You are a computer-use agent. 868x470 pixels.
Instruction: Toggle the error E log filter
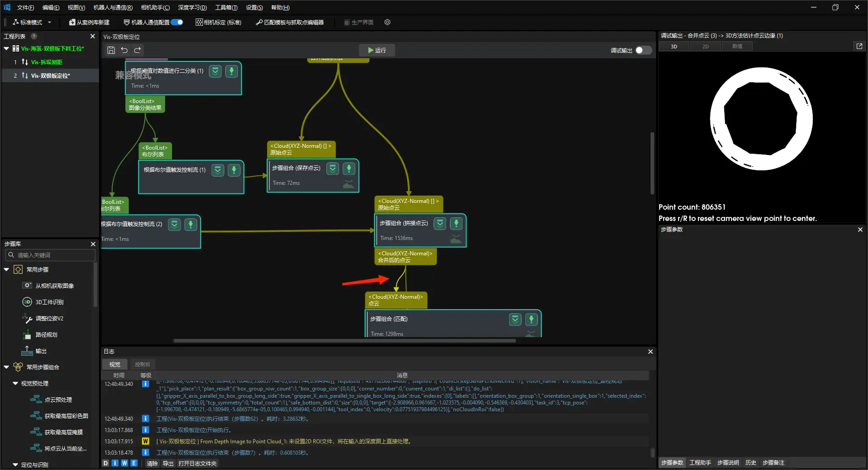[134, 463]
